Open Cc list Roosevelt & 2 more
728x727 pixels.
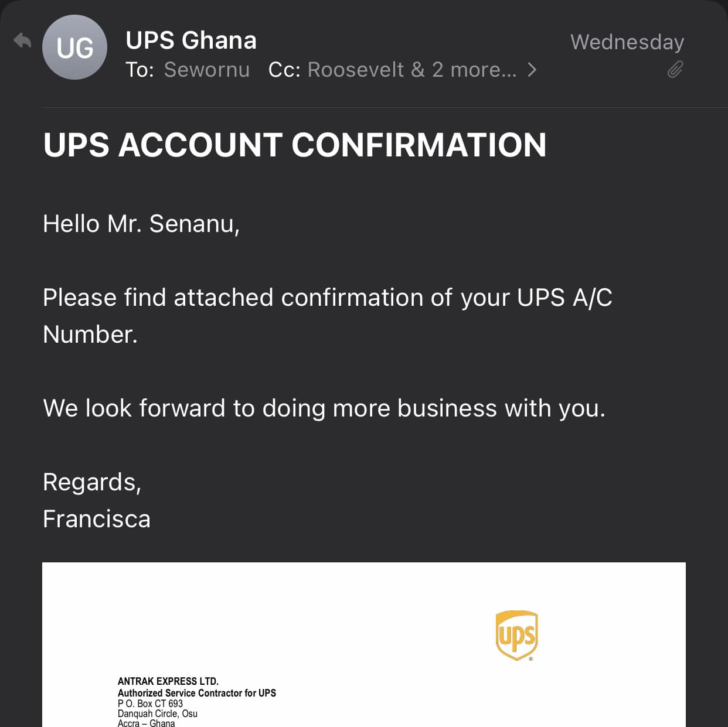pos(412,70)
